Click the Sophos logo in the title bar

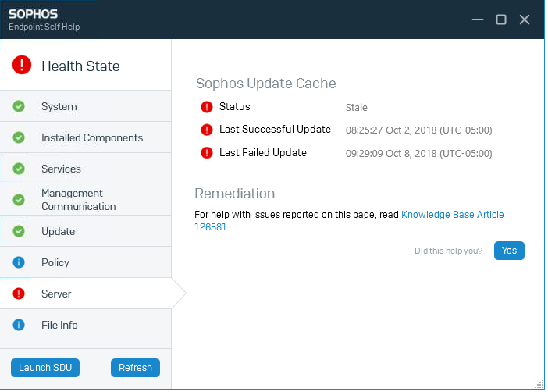click(34, 14)
